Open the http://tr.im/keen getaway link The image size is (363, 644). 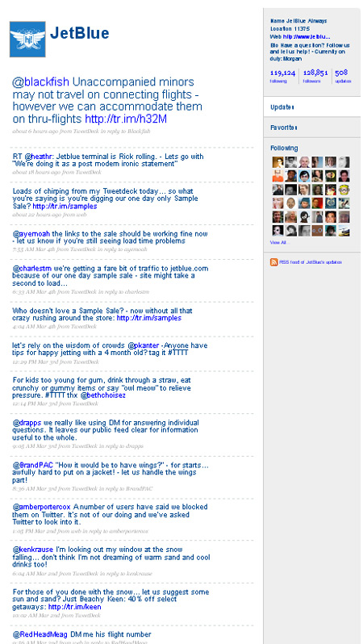(75, 607)
